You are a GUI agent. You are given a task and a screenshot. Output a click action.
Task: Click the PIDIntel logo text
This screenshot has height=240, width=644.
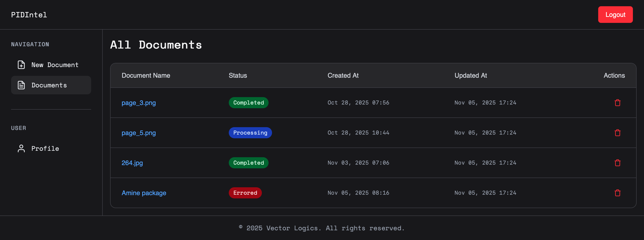tap(29, 15)
